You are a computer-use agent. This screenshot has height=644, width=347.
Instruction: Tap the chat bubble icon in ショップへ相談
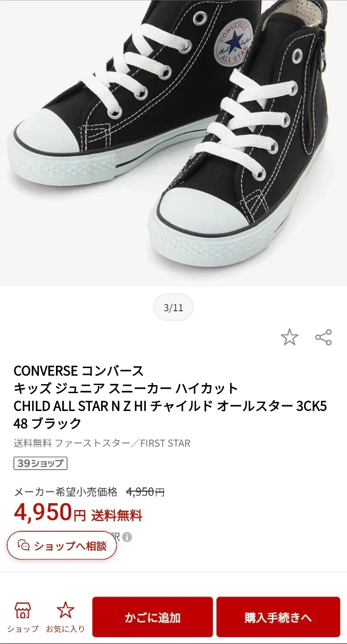point(24,546)
